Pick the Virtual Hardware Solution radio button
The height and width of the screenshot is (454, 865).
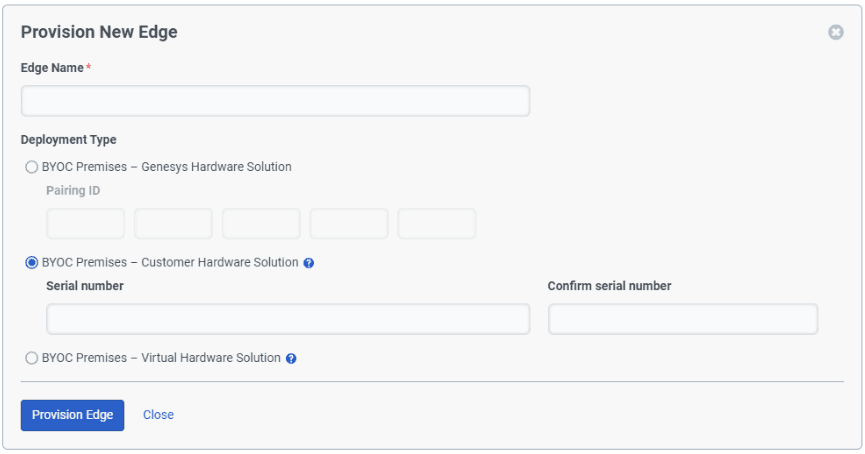(x=32, y=358)
